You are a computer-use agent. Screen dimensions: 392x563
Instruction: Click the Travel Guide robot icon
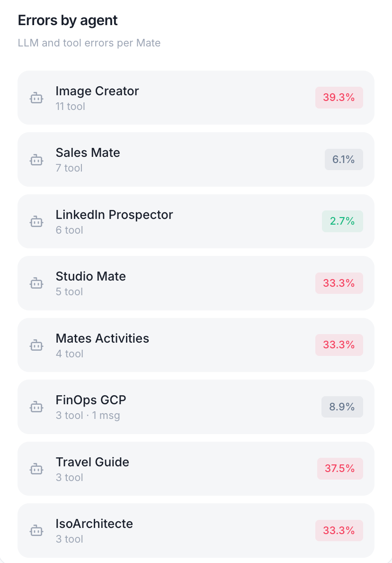36,469
